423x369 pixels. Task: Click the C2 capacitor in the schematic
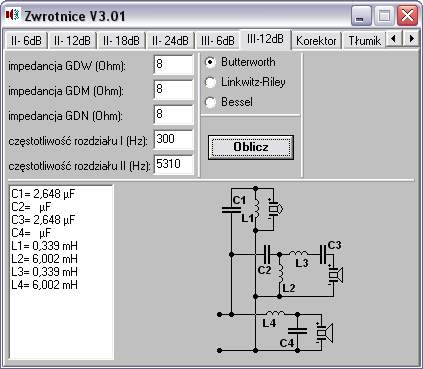pos(268,255)
